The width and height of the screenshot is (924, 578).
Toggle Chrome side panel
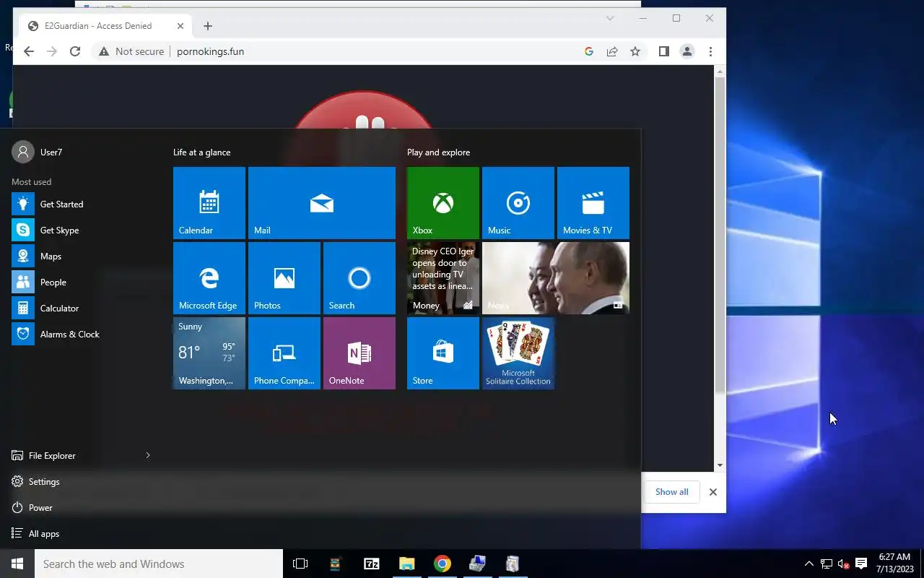coord(664,51)
